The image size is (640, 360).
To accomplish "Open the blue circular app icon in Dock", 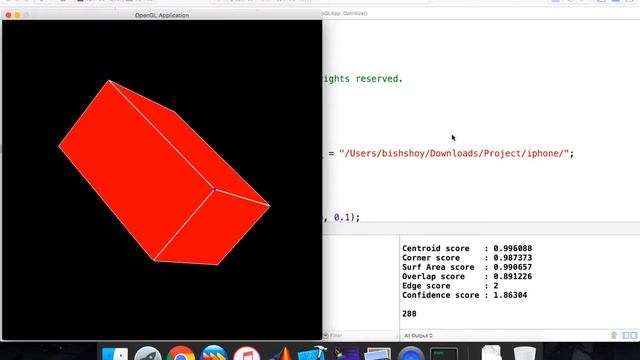I will click(411, 353).
